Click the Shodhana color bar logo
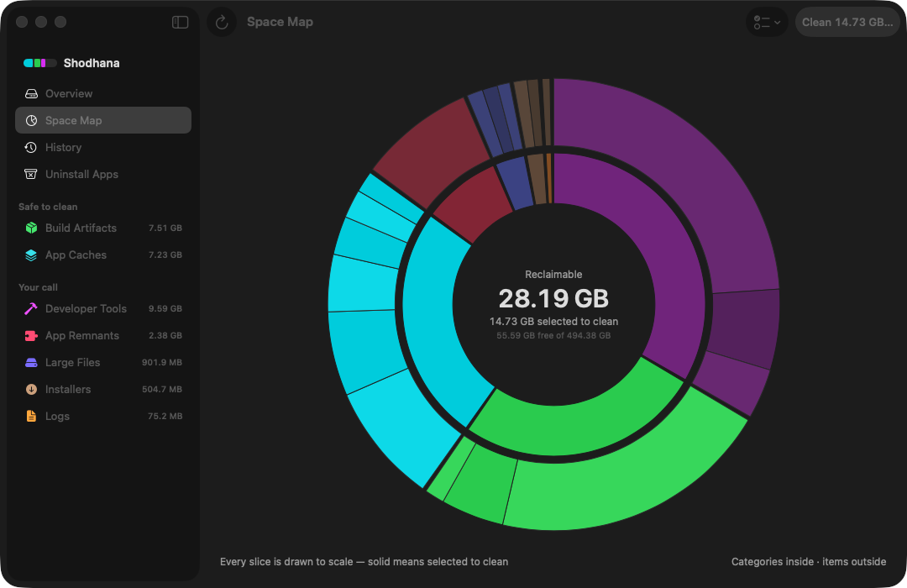Screen dimensions: 907x588 click(x=40, y=62)
